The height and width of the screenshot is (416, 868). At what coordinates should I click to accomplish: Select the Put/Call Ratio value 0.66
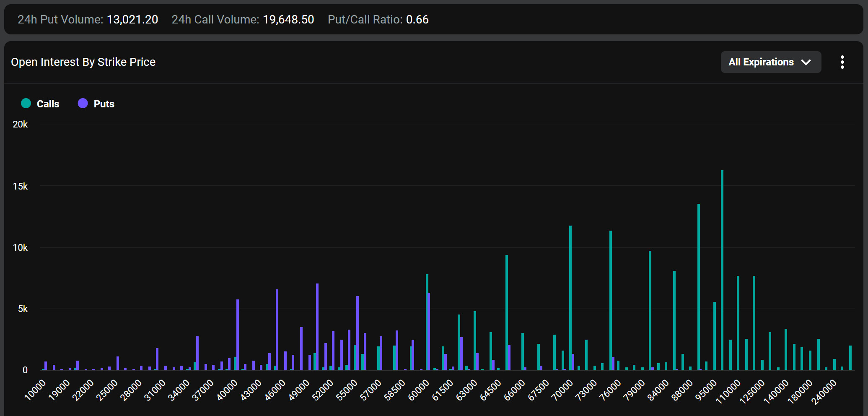pyautogui.click(x=417, y=20)
